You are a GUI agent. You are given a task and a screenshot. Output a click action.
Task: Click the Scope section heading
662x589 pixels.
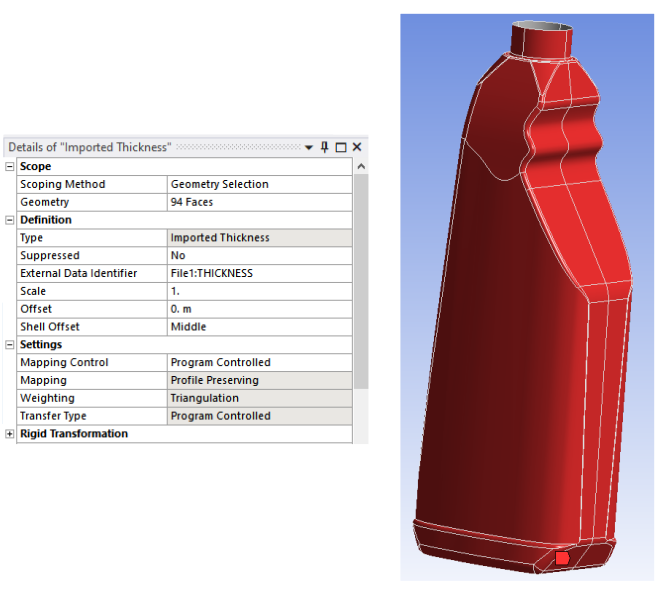coord(35,166)
